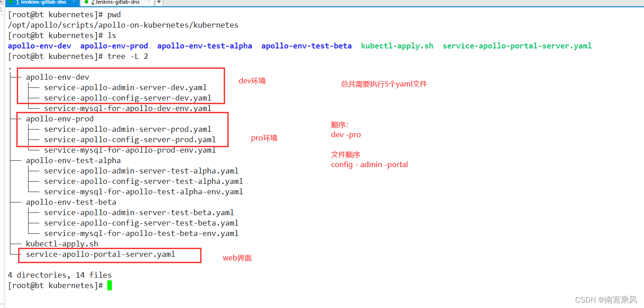Click the green status dot on tab 2
Viewport: 644px width, 308px height.
pyautogui.click(x=87, y=2)
